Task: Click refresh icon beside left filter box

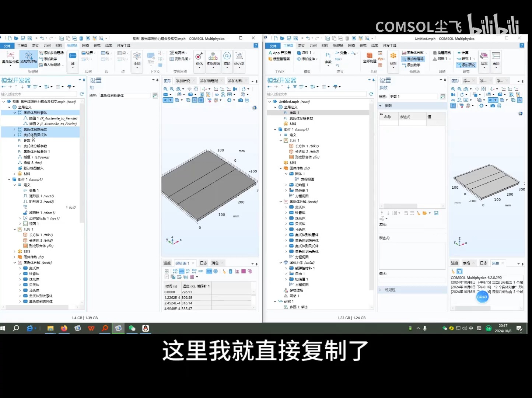Action: coord(82,94)
